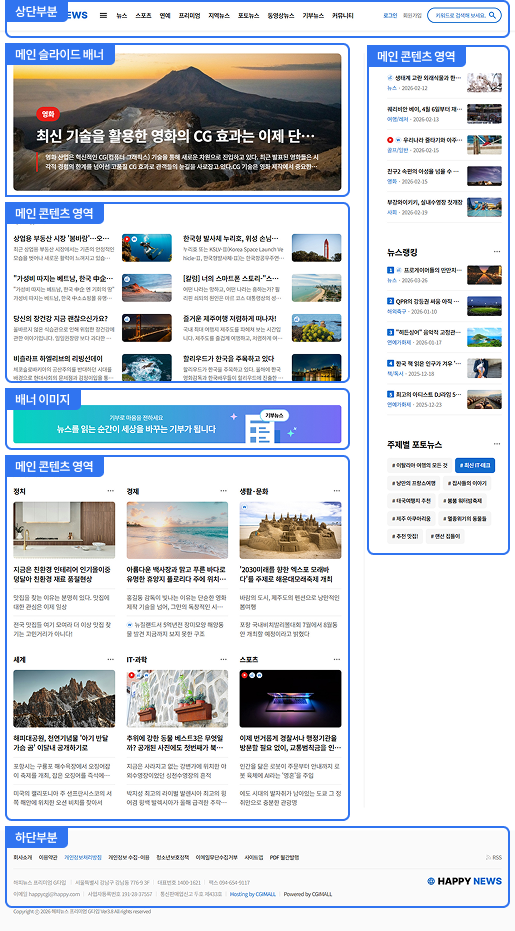Click the 개인정보처리방침 footer link
515x931 pixels.
coord(83,857)
